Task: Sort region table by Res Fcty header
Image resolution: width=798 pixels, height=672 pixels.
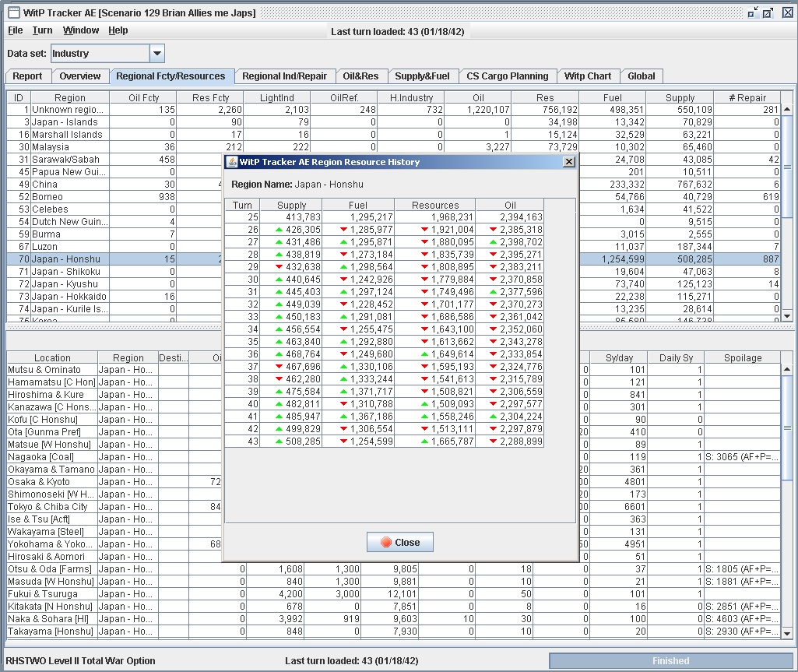Action: [x=211, y=98]
